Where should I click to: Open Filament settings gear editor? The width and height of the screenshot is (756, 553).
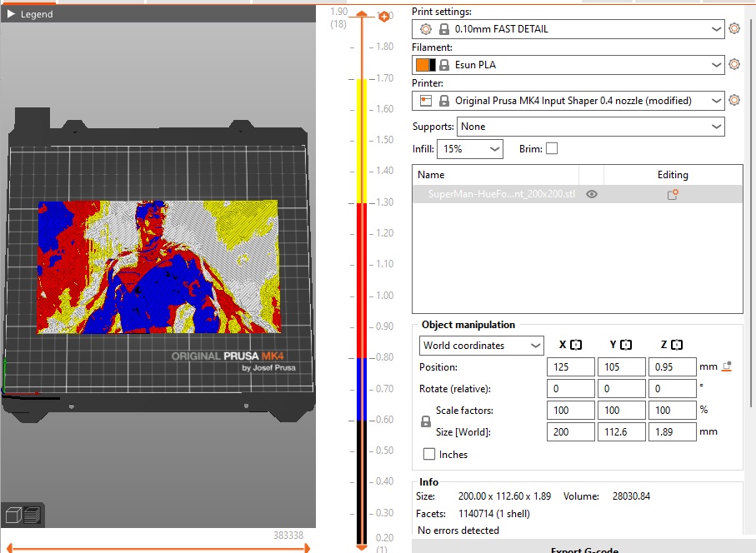pos(733,64)
